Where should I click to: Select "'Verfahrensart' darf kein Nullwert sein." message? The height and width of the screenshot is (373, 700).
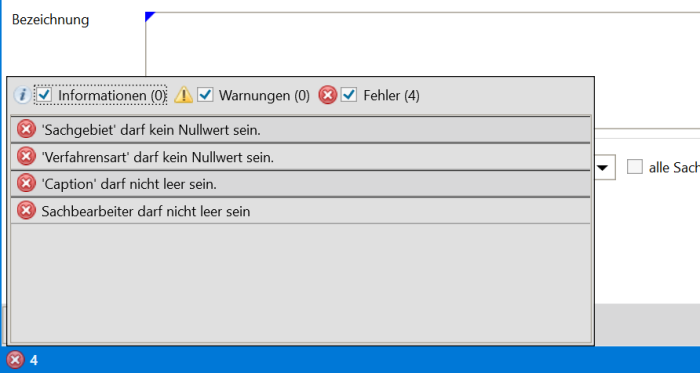[300, 157]
